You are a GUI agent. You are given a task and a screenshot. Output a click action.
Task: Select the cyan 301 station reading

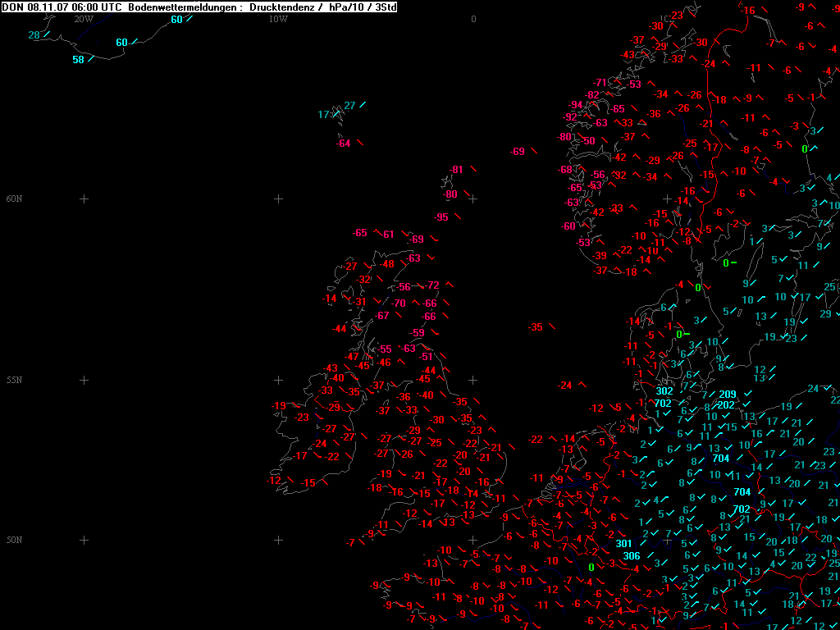point(623,544)
